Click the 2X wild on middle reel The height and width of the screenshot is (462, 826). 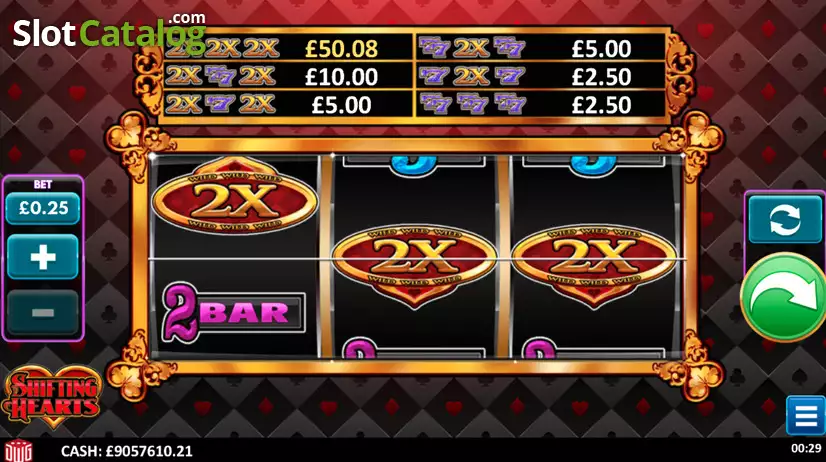tap(414, 266)
